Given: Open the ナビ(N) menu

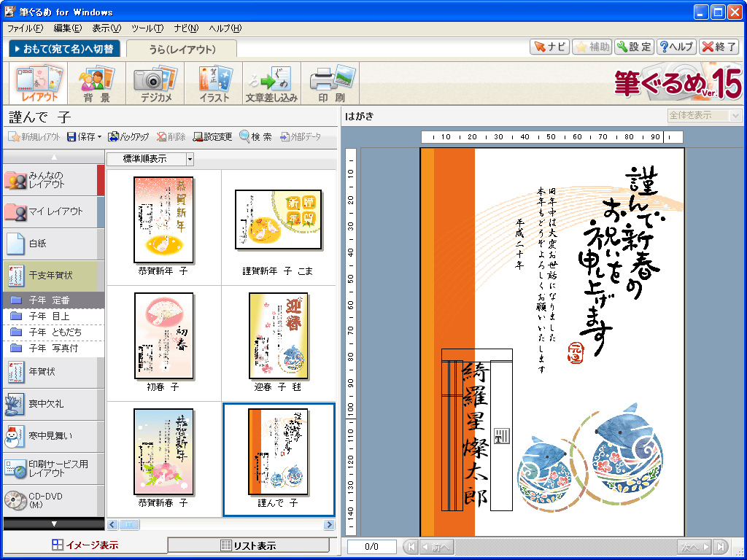Looking at the screenshot, I should pos(186,28).
